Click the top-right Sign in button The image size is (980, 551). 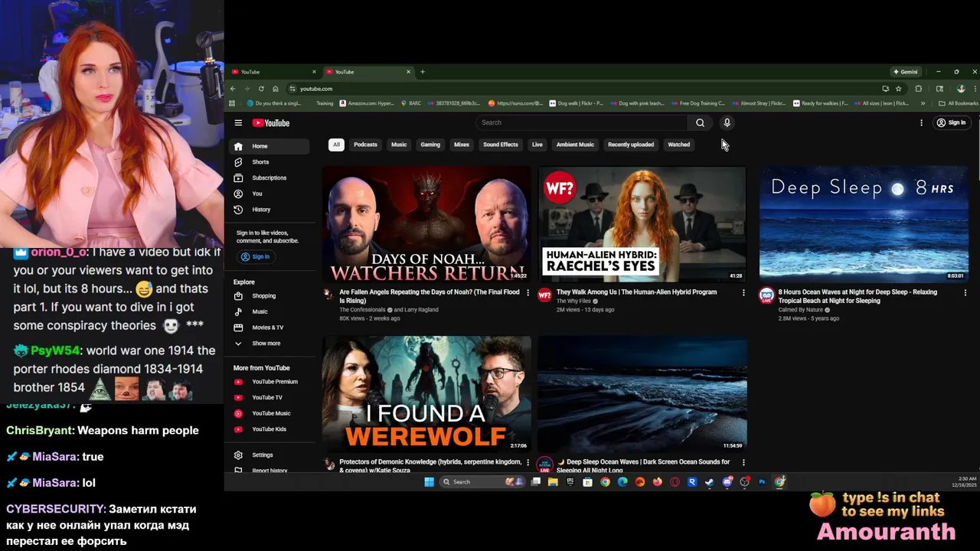(x=951, y=122)
